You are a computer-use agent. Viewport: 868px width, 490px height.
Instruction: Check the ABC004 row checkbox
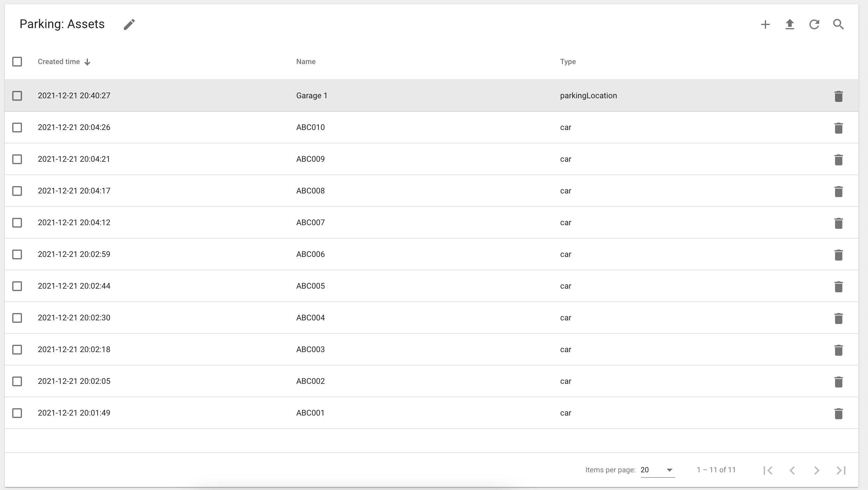coord(17,318)
